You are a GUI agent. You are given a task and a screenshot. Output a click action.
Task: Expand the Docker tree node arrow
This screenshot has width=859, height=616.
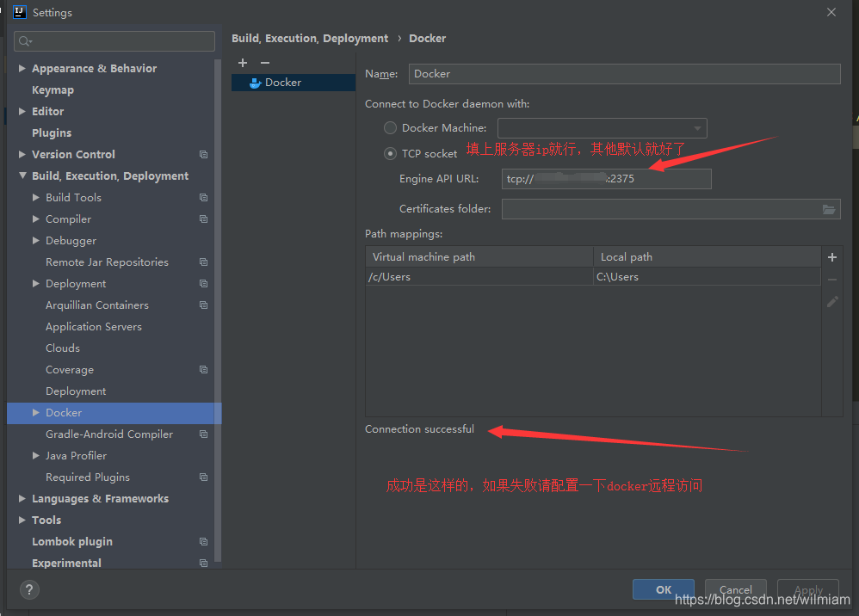coord(35,413)
